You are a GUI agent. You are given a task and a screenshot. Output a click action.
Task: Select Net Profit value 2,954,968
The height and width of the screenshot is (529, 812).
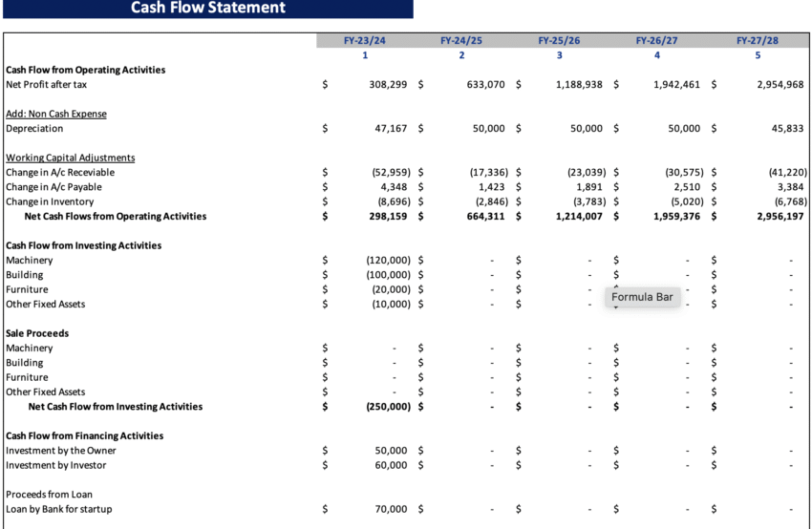point(780,84)
